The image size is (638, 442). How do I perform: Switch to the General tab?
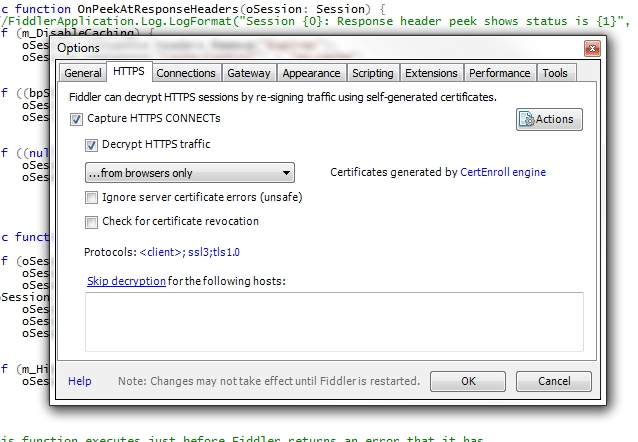pyautogui.click(x=83, y=73)
